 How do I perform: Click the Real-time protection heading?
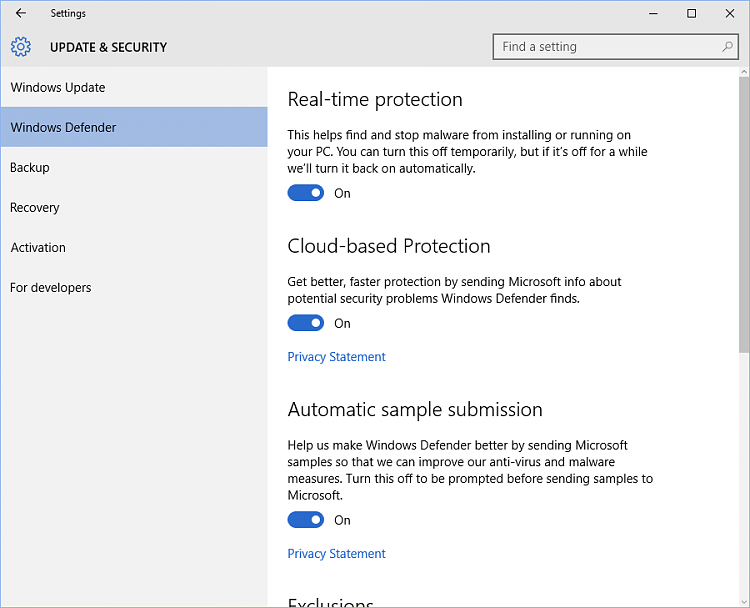375,99
